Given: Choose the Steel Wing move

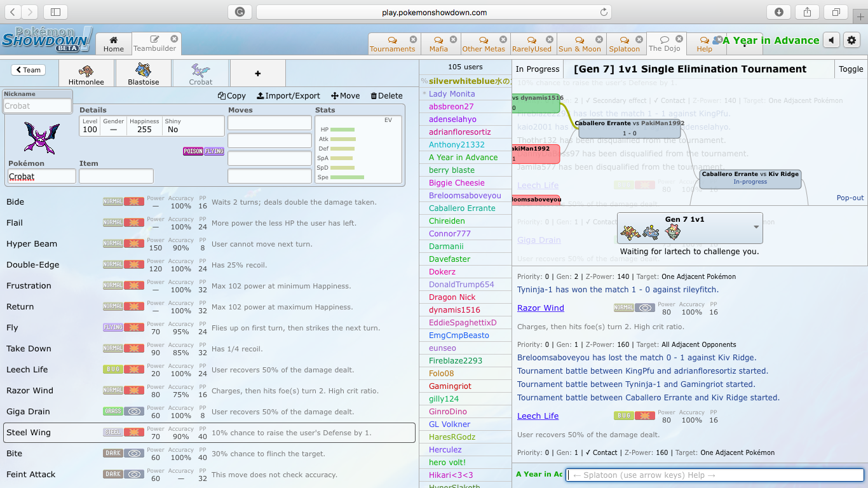Looking at the screenshot, I should point(209,433).
